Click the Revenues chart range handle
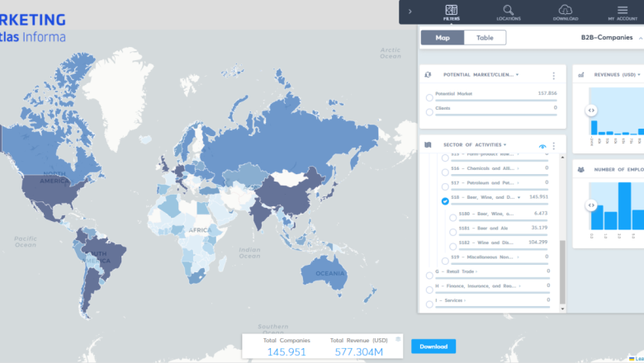Viewport: 644px width, 363px height. click(591, 110)
